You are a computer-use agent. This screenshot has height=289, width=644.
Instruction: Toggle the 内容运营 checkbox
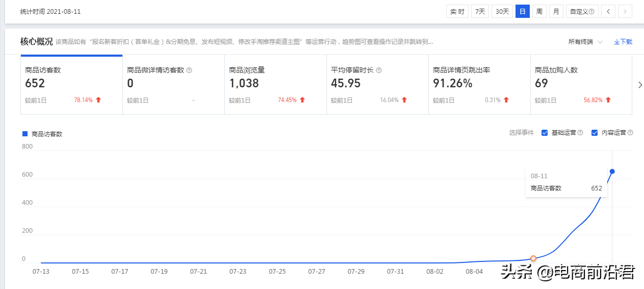click(x=595, y=133)
